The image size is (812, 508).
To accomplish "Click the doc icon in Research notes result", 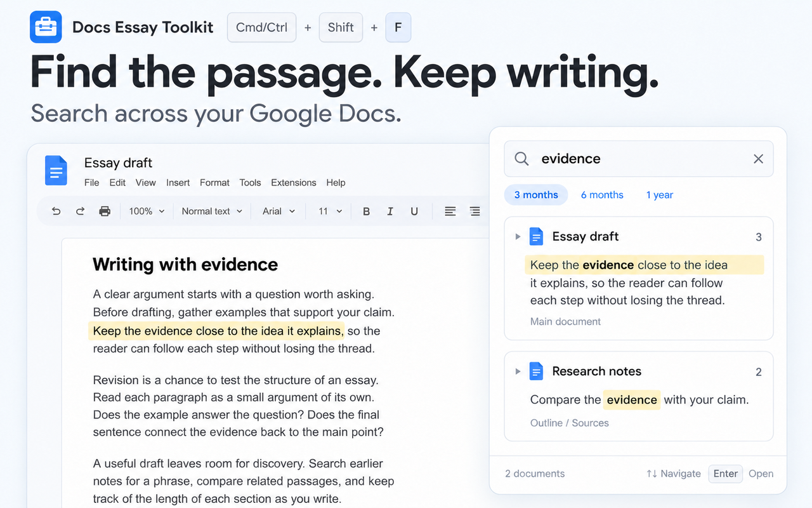I will pos(537,371).
